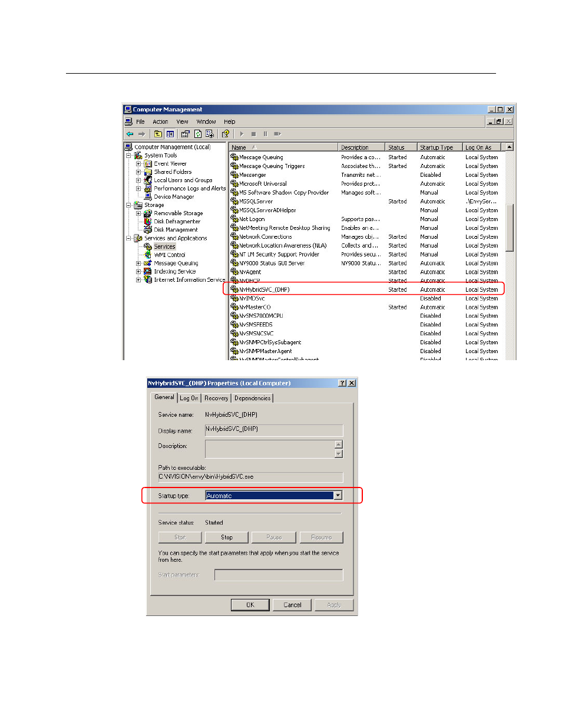
Task: Collapse Services and Applications tree node
Action: (x=128, y=238)
